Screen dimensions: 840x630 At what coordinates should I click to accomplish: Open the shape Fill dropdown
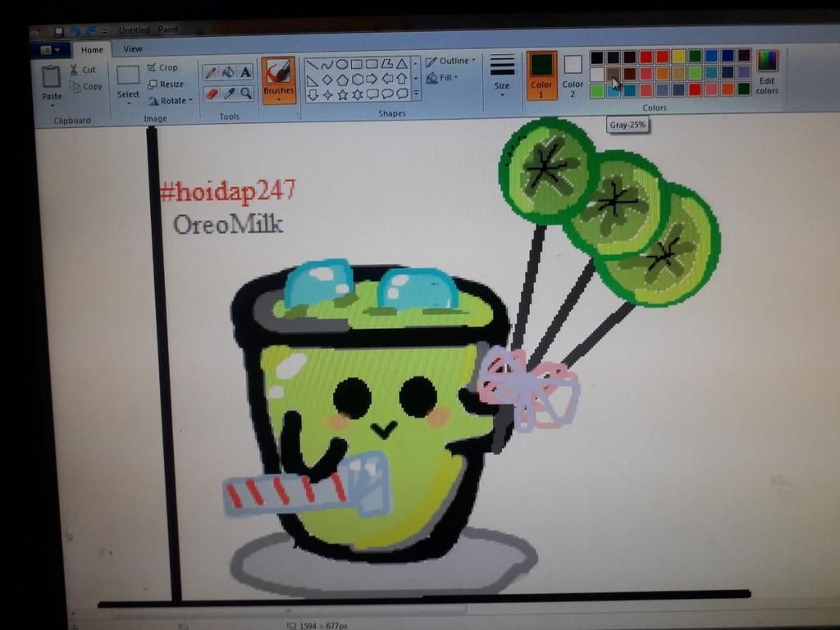(x=442, y=78)
